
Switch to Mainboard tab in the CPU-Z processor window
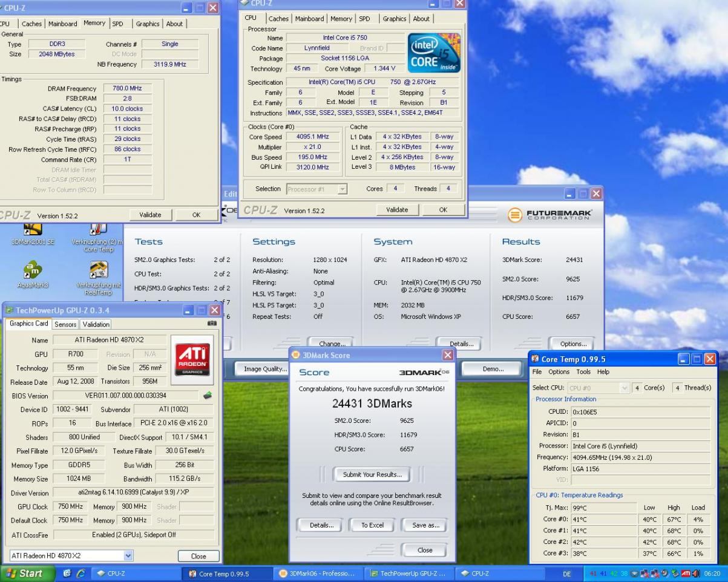pos(310,19)
